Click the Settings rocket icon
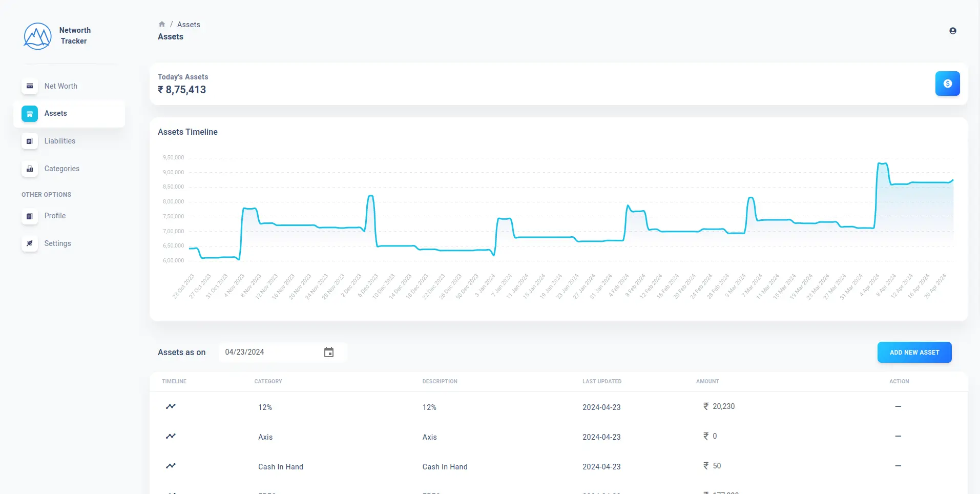 coord(30,243)
